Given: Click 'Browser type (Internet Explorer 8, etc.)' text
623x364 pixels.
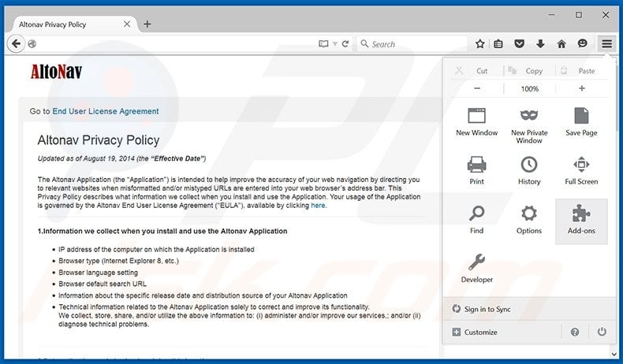Looking at the screenshot, I should click(x=118, y=262).
